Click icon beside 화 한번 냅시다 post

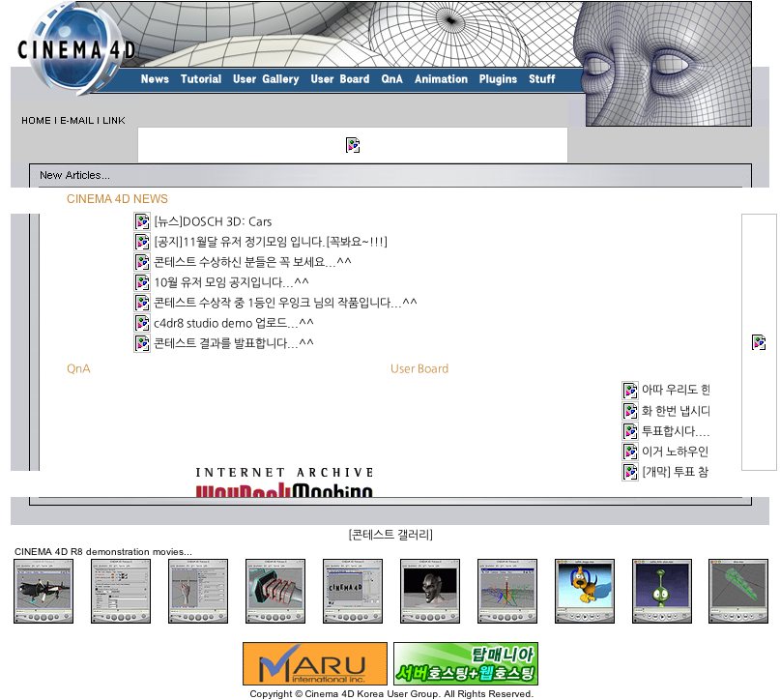pyautogui.click(x=630, y=411)
